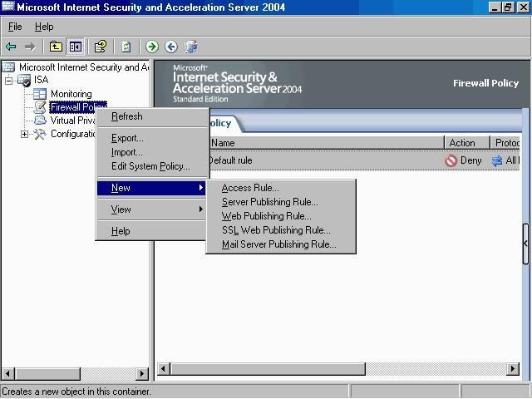
Task: Open the View submenu arrow
Action: (201, 209)
